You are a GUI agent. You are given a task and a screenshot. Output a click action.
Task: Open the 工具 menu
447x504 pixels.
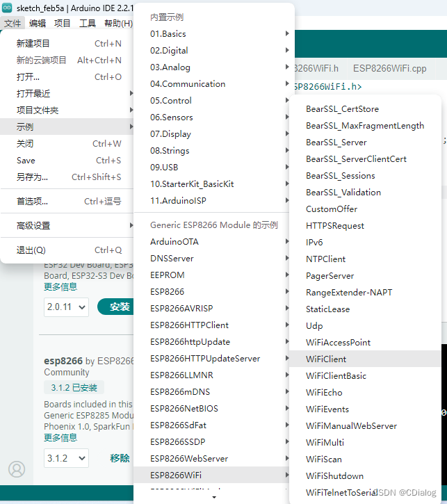click(88, 23)
